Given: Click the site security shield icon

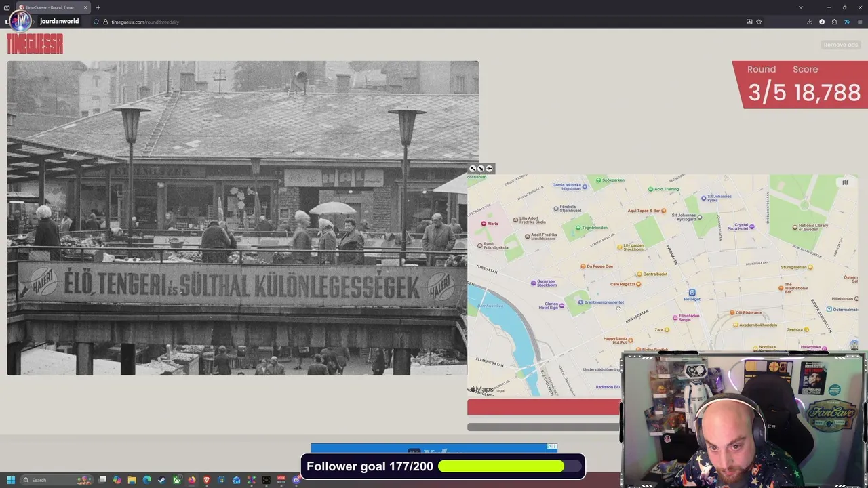Looking at the screenshot, I should [96, 22].
